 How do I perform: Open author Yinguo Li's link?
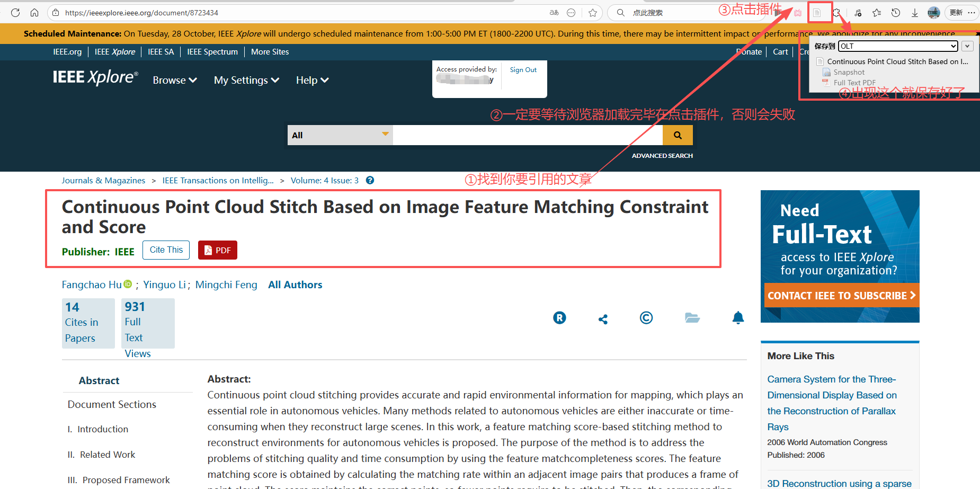click(x=164, y=284)
